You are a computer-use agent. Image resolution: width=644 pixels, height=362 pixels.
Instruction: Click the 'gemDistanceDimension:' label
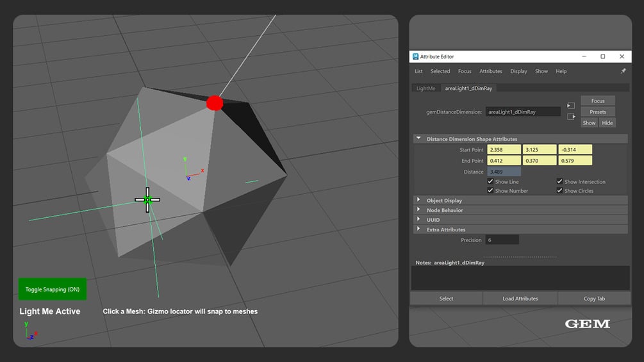454,111
